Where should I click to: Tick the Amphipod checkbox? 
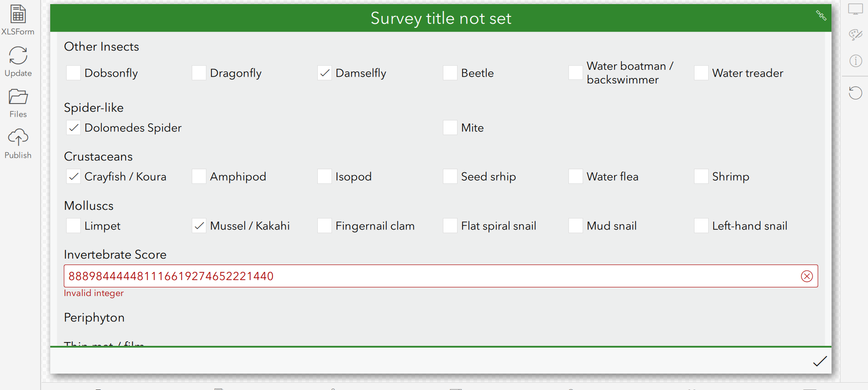coord(199,177)
